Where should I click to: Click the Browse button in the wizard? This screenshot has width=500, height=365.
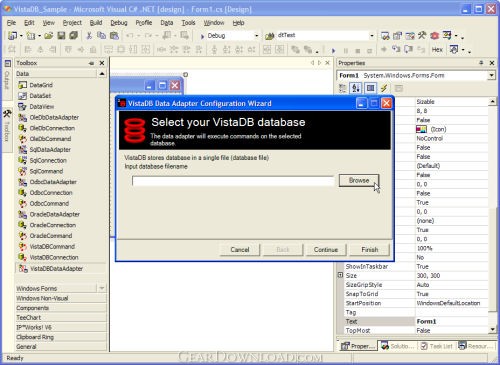coord(359,180)
